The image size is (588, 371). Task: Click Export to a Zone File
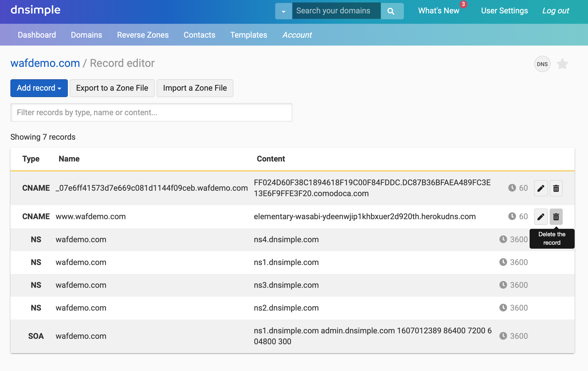tap(112, 88)
